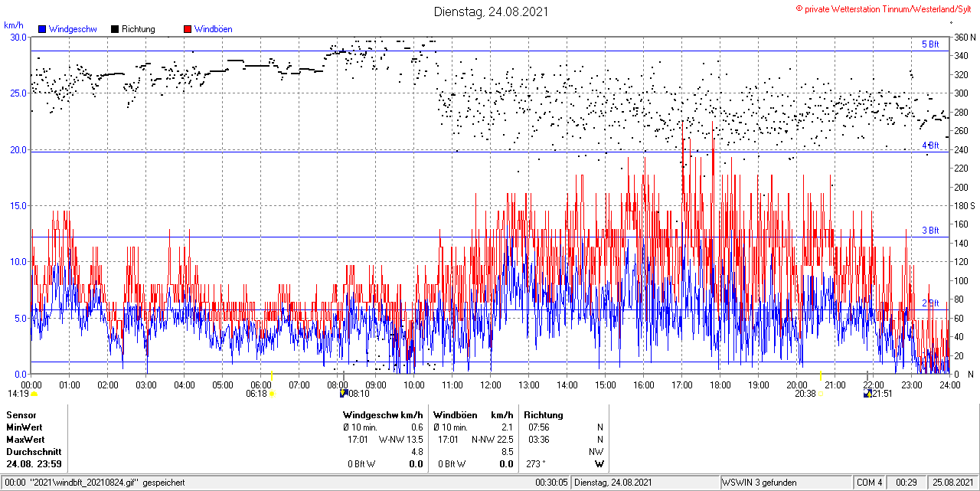This screenshot has width=980, height=491.
Task: Click the 8.5 average gust value
Action: point(507,452)
